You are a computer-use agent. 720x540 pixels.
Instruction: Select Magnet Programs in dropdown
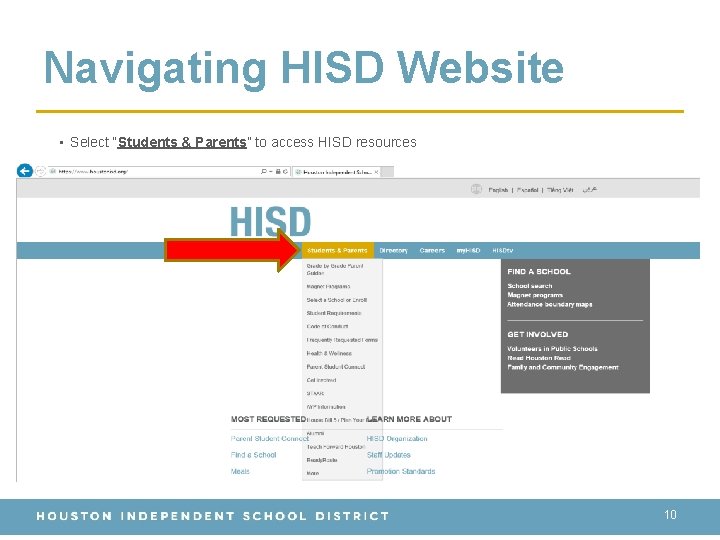pos(328,287)
